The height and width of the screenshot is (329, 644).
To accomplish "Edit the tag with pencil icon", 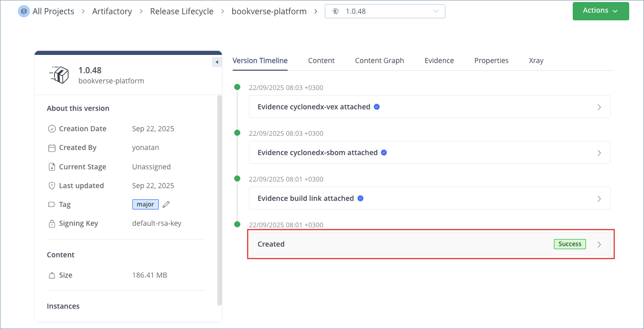I will 166,204.
